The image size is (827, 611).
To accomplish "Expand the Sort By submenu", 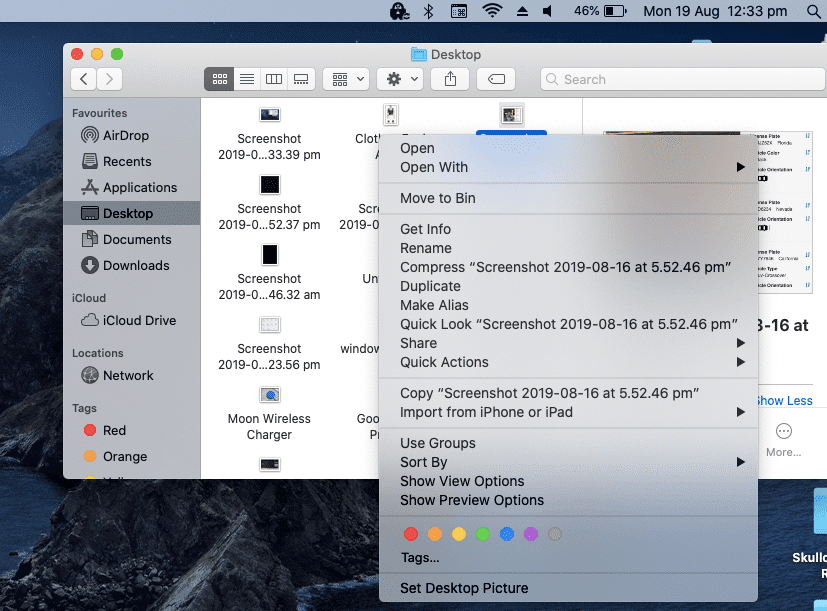I will coord(425,461).
